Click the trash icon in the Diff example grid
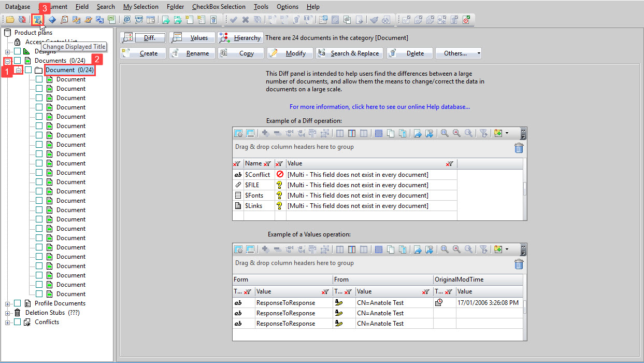644x363 pixels. tap(519, 148)
